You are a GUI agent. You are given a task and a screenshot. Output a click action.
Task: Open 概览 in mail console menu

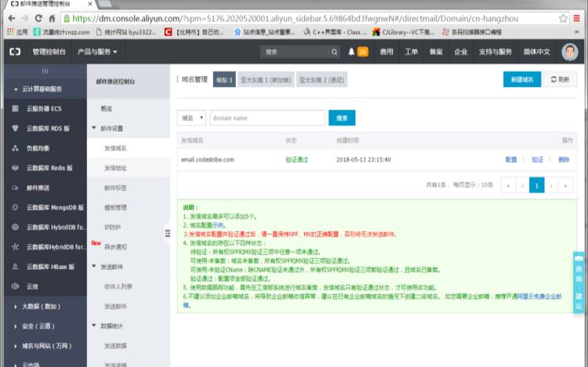(x=106, y=108)
